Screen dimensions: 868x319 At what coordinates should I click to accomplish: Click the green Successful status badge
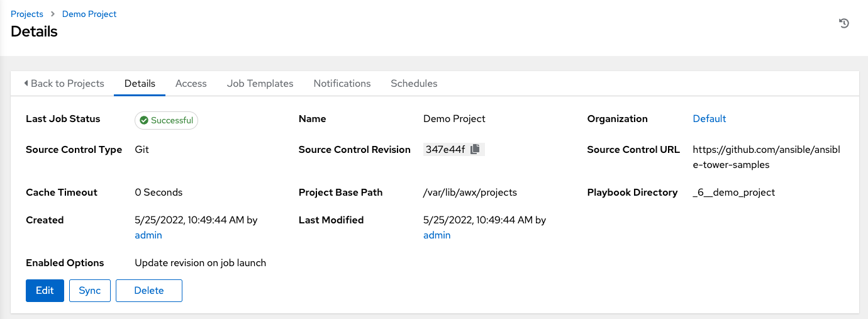pyautogui.click(x=166, y=120)
